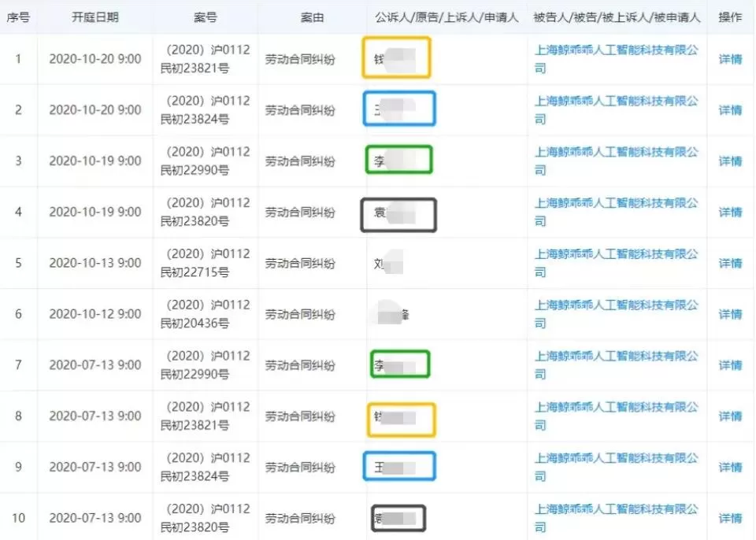Image resolution: width=756 pixels, height=540 pixels.
Task: Select the green-boxed plaintiff name in row 3
Action: tap(398, 160)
